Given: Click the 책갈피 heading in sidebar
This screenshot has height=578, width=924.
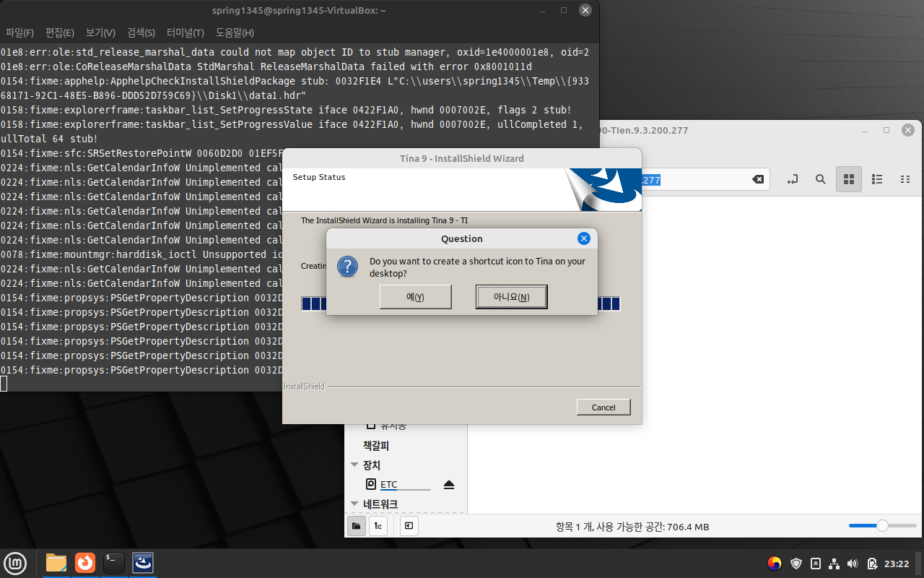Looking at the screenshot, I should pyautogui.click(x=376, y=446).
